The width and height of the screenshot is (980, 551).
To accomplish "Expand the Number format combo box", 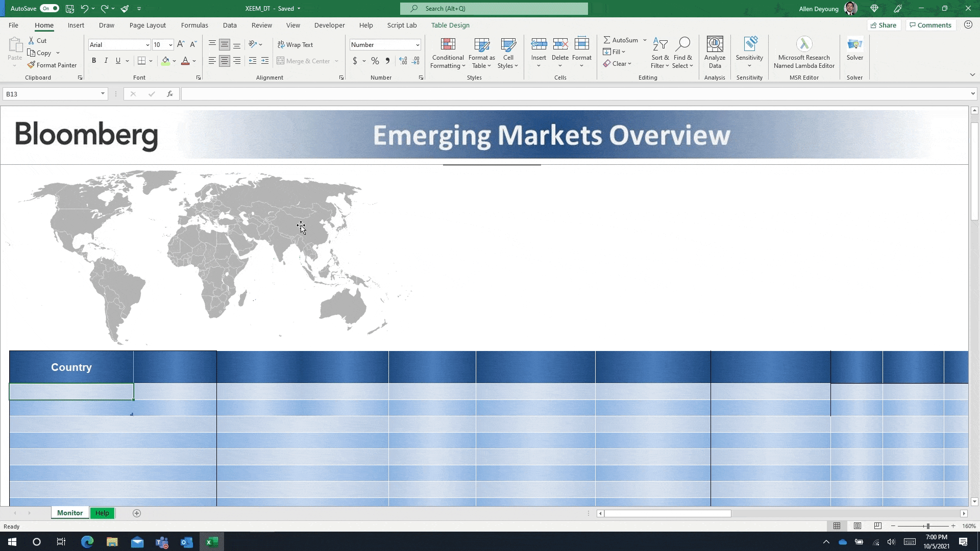I will (417, 45).
